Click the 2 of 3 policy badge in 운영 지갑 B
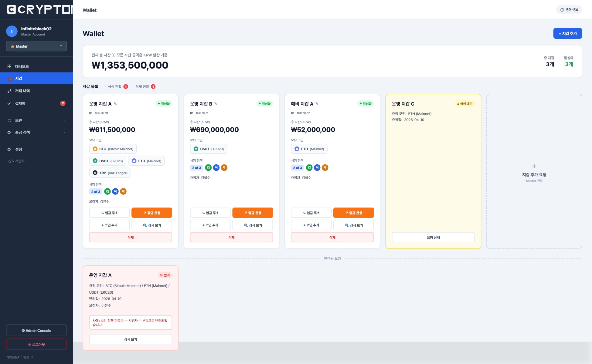The height and width of the screenshot is (364, 592). (x=196, y=168)
